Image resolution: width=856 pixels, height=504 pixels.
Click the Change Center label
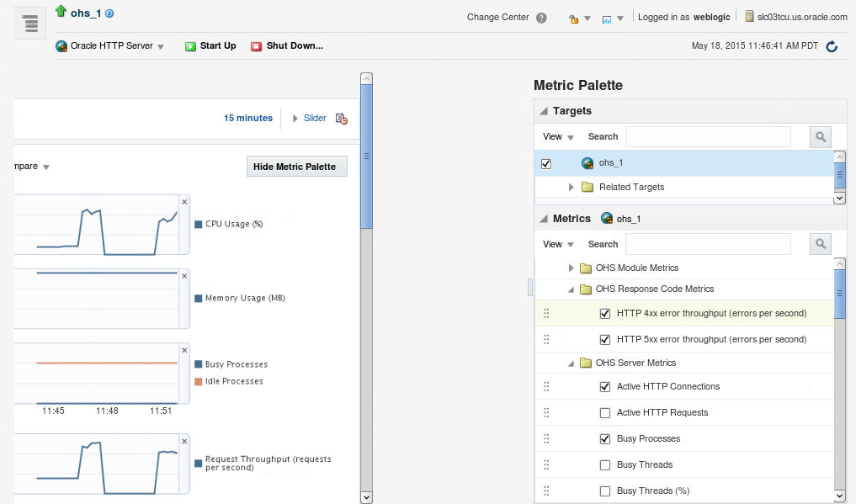click(x=498, y=18)
